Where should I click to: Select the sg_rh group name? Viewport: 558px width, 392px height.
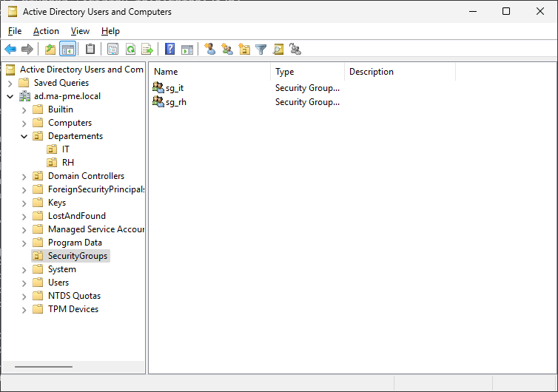tap(176, 103)
